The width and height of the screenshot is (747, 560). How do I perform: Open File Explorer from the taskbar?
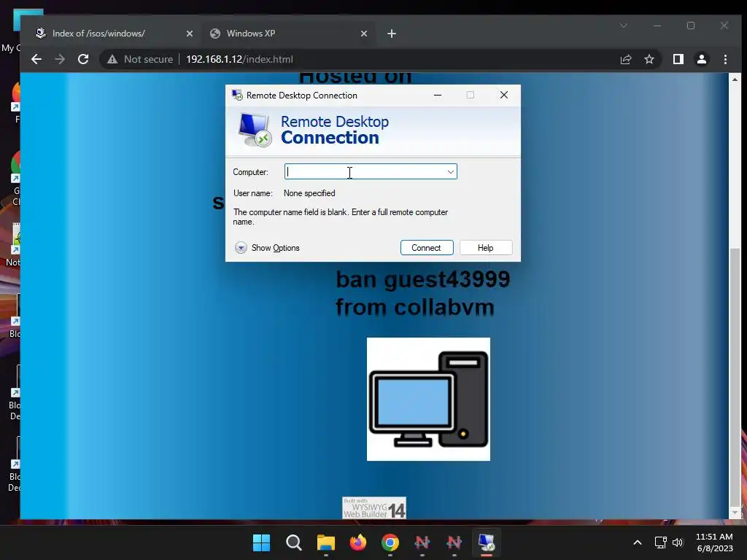coord(326,542)
